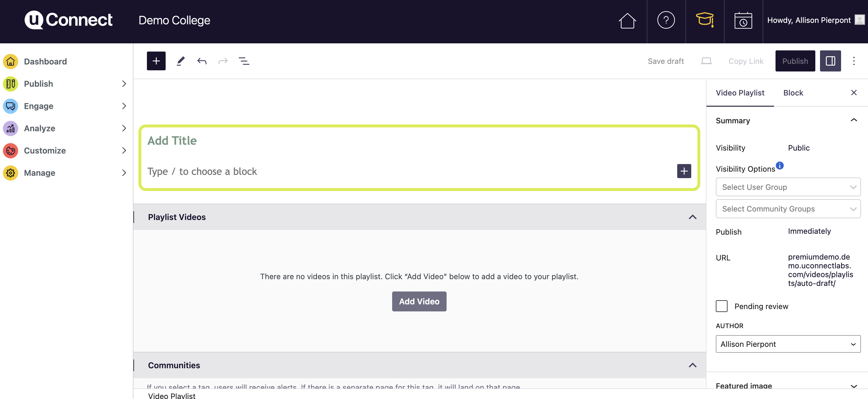The height and width of the screenshot is (399, 868).
Task: Click the Add Video button
Action: pos(419,301)
